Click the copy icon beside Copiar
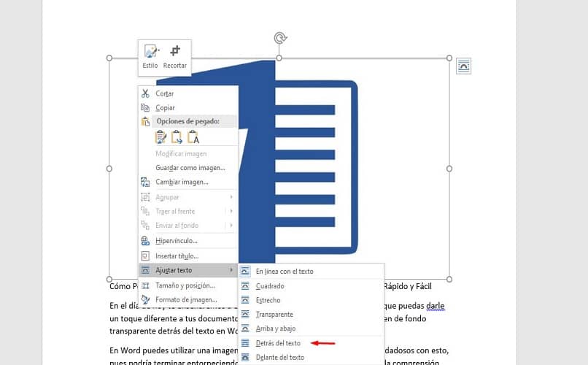588x365 pixels. [x=145, y=107]
